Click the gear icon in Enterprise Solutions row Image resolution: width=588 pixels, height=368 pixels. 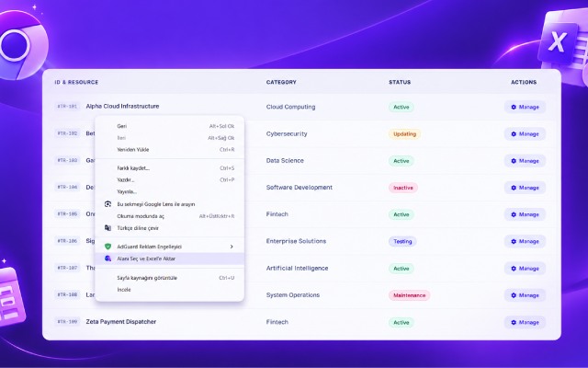(514, 241)
